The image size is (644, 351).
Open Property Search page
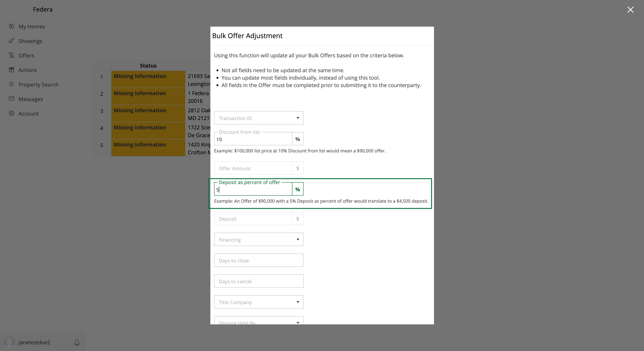[x=39, y=85]
